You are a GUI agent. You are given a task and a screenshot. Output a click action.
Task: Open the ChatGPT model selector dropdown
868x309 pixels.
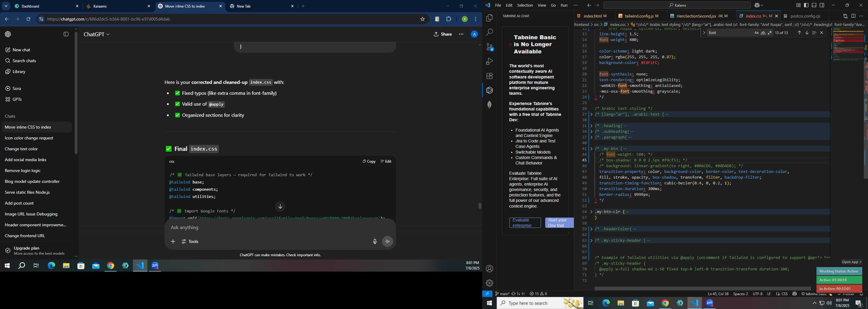click(x=97, y=34)
